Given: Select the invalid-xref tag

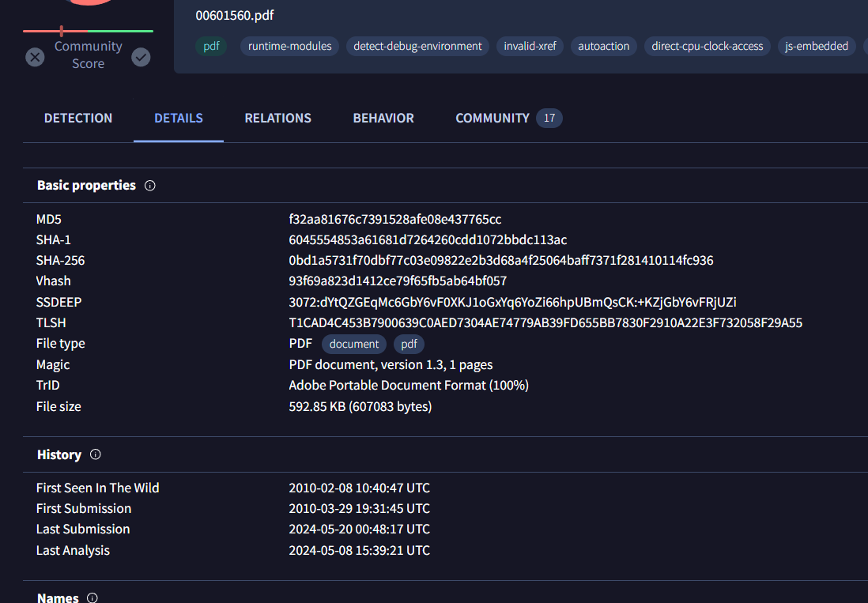Looking at the screenshot, I should coord(530,46).
